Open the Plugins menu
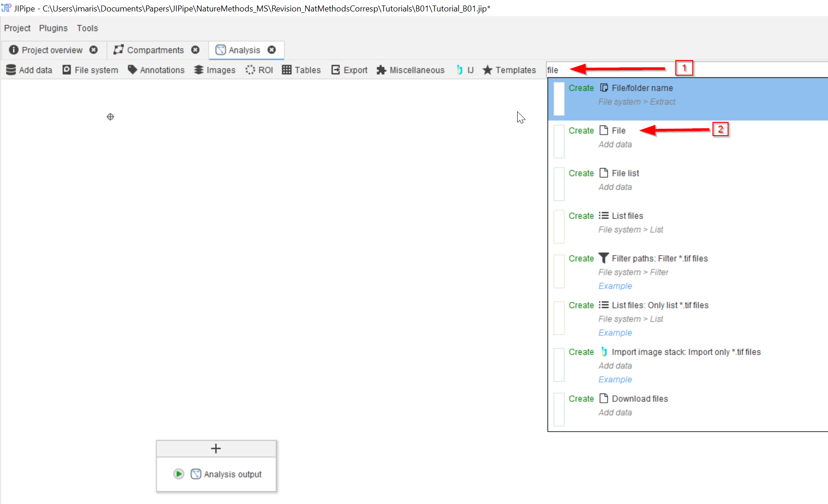The width and height of the screenshot is (828, 504). pyautogui.click(x=53, y=28)
